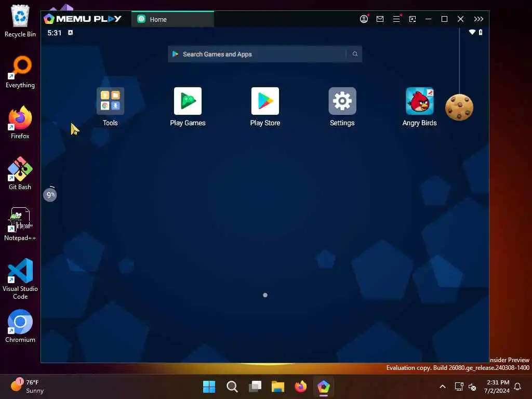
Task: Open the notification bell in system tray
Action: [x=518, y=387]
